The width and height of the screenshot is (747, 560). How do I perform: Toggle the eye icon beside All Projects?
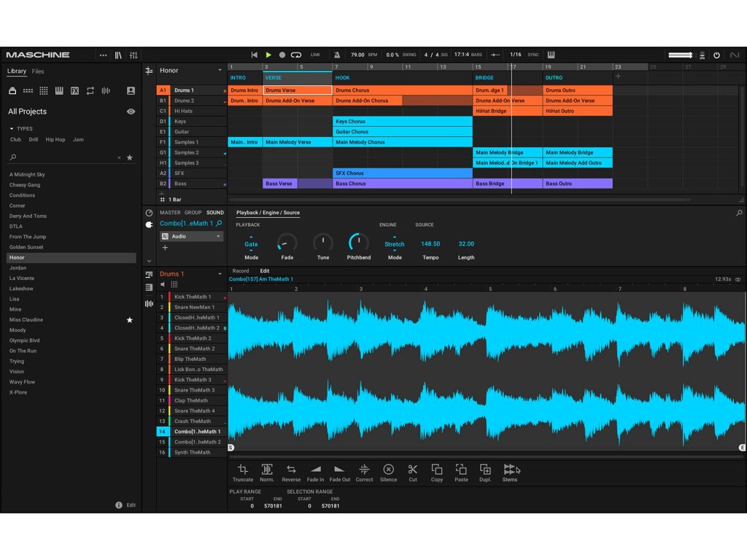131,112
